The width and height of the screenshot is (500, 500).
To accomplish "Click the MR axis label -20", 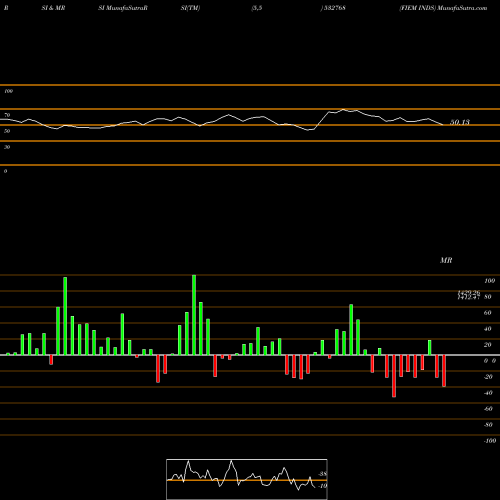I will (x=488, y=377).
